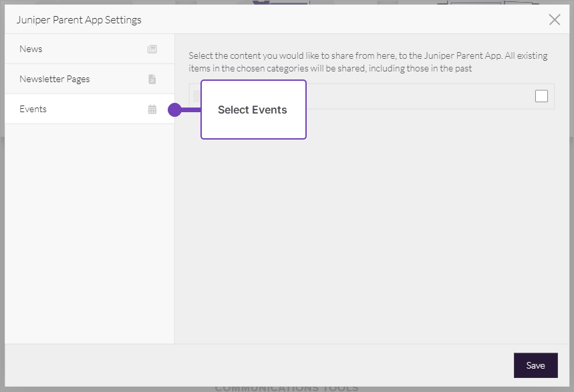The width and height of the screenshot is (574, 392).
Task: Save the parent app settings
Action: [x=535, y=365]
